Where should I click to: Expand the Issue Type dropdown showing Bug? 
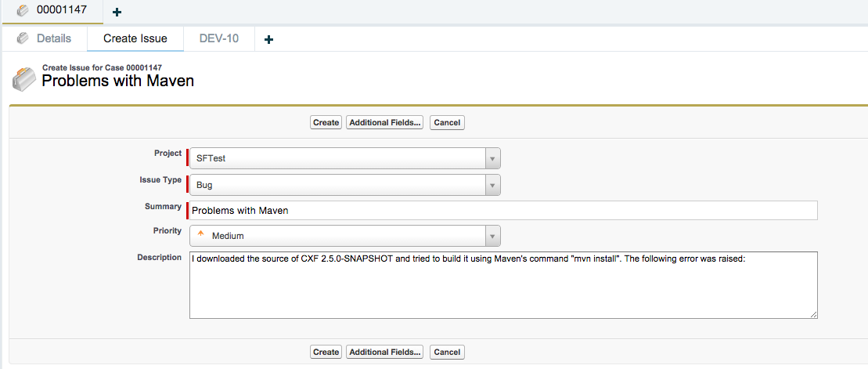click(x=492, y=185)
